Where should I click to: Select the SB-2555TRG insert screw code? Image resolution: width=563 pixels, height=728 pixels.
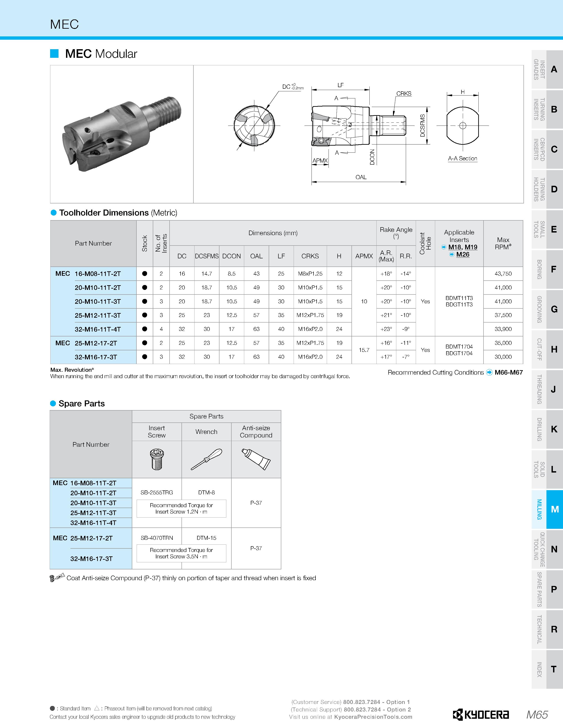pyautogui.click(x=157, y=492)
